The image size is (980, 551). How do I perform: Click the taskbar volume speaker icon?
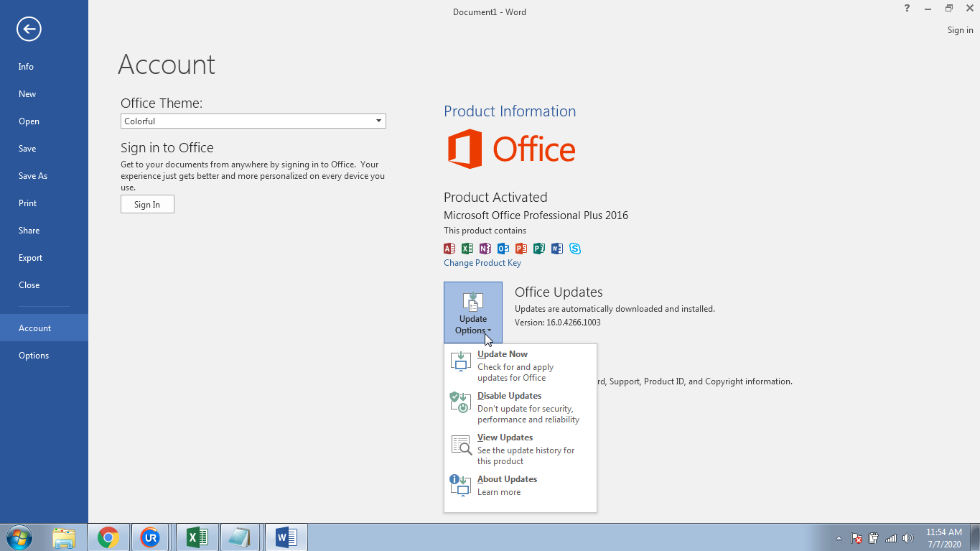pos(908,538)
